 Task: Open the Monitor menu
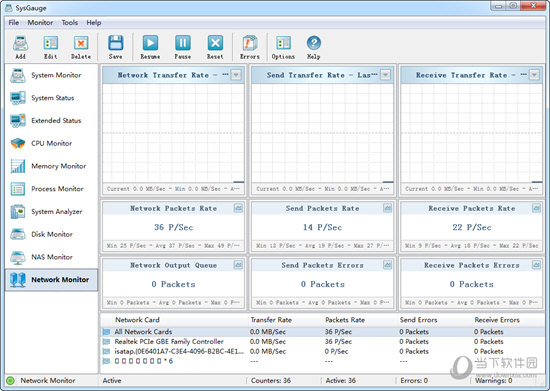tap(40, 22)
